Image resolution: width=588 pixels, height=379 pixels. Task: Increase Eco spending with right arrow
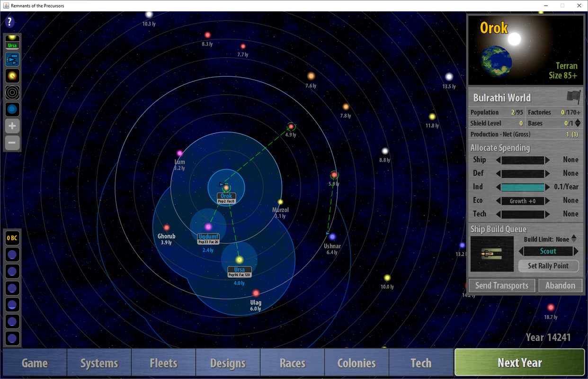[547, 201]
